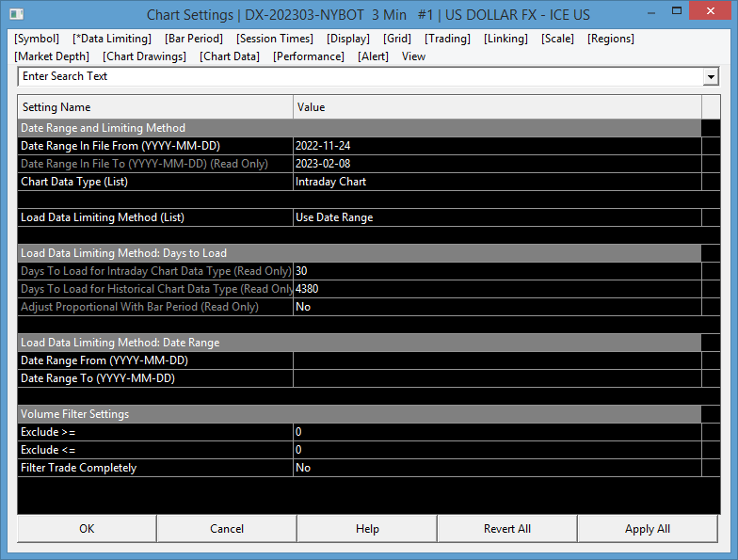Change the Load Data Limiting Method list

(496, 217)
